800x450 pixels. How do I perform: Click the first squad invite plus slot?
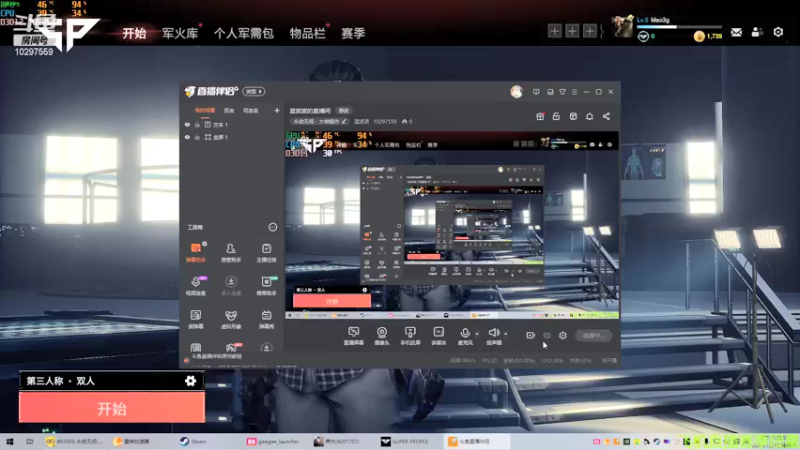click(555, 31)
